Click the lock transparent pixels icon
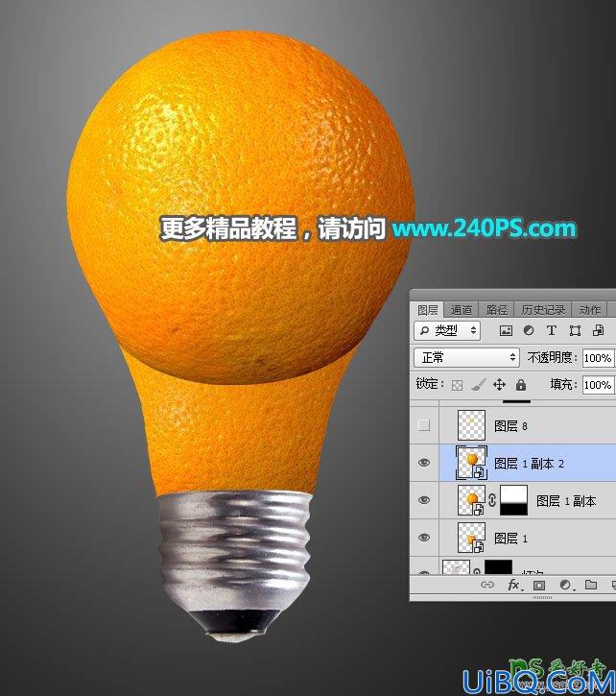The width and height of the screenshot is (616, 696). click(457, 385)
